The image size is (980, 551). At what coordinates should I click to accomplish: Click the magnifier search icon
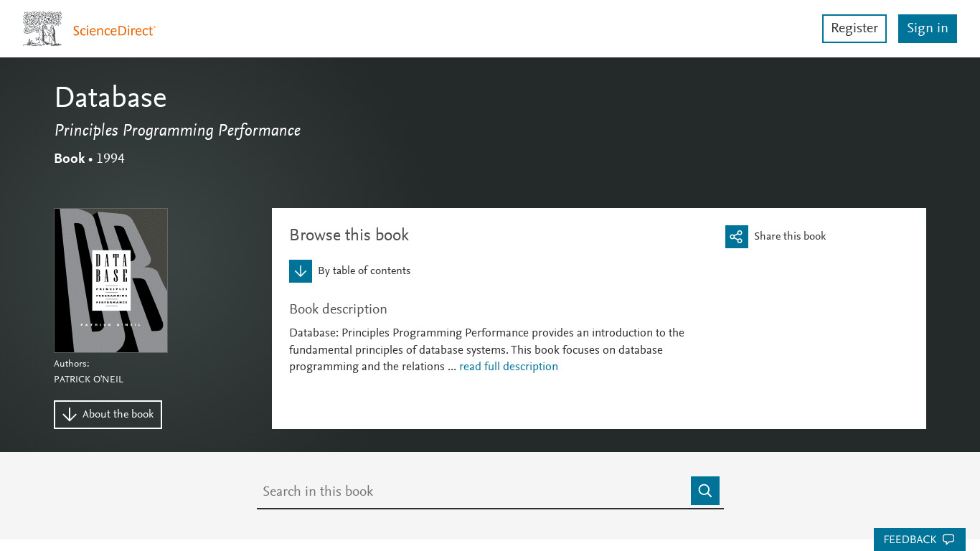(705, 491)
